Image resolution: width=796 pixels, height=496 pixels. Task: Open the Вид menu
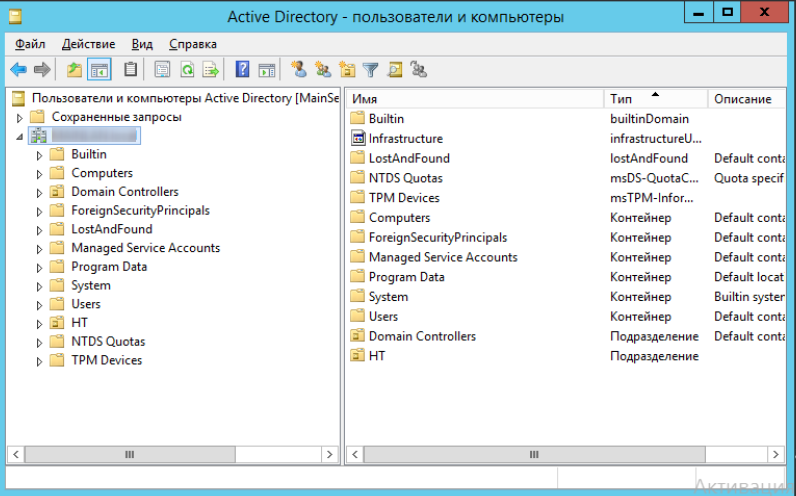(x=142, y=44)
